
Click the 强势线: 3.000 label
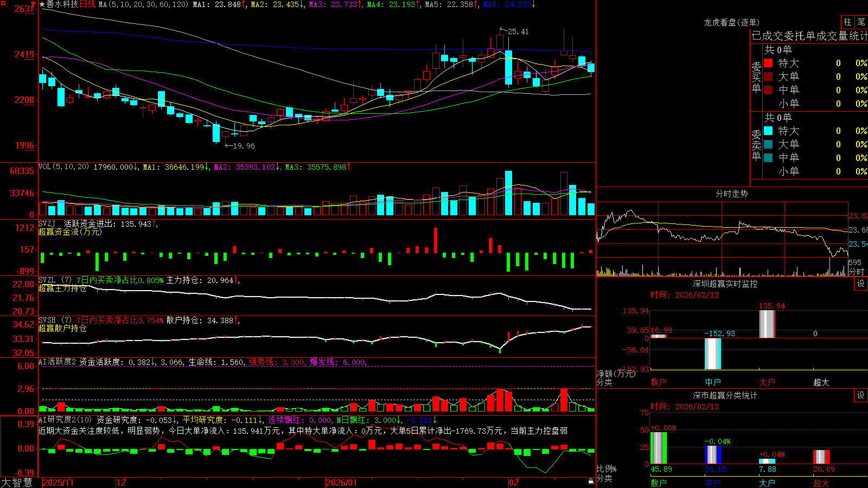(277, 362)
